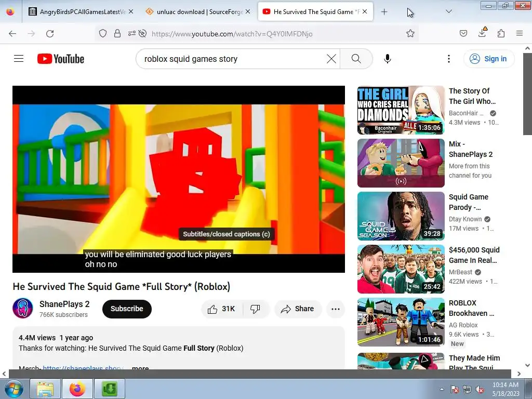Click Dtay Known channel name
Image resolution: width=532 pixels, height=399 pixels.
(465, 219)
